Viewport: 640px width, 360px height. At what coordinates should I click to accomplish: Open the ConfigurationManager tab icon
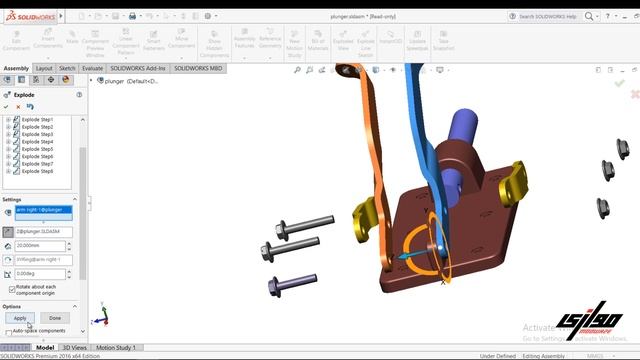36,80
